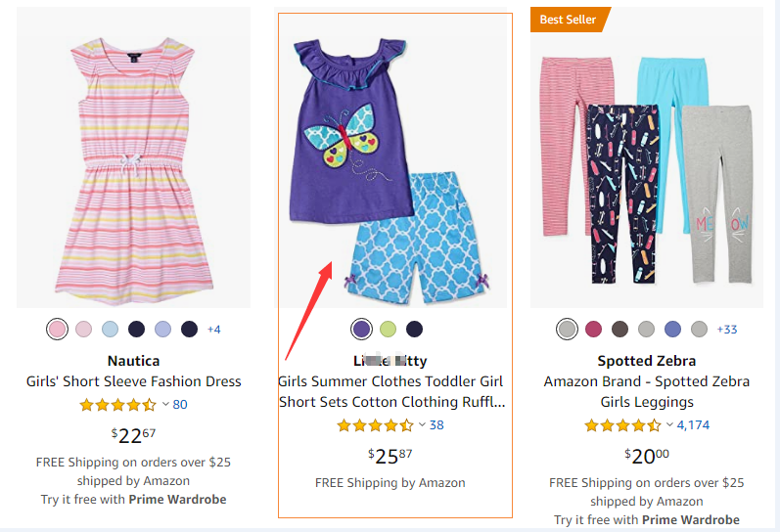780x532 pixels.
Task: Show +4 more colors for Nautica dress
Action: pos(213,330)
